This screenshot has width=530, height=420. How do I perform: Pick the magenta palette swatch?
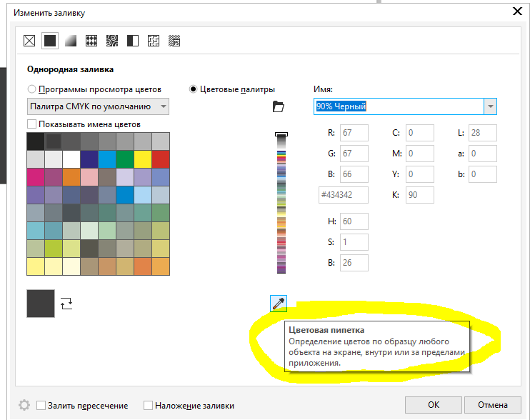pos(36,177)
